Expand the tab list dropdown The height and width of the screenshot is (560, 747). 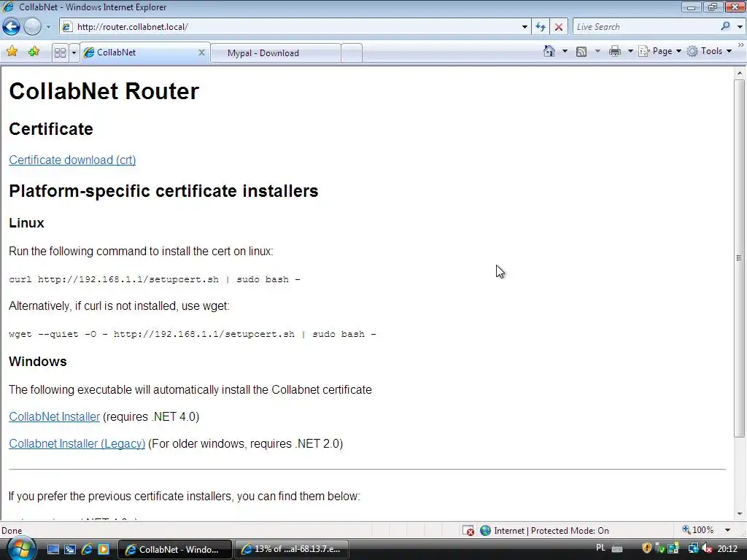point(74,52)
